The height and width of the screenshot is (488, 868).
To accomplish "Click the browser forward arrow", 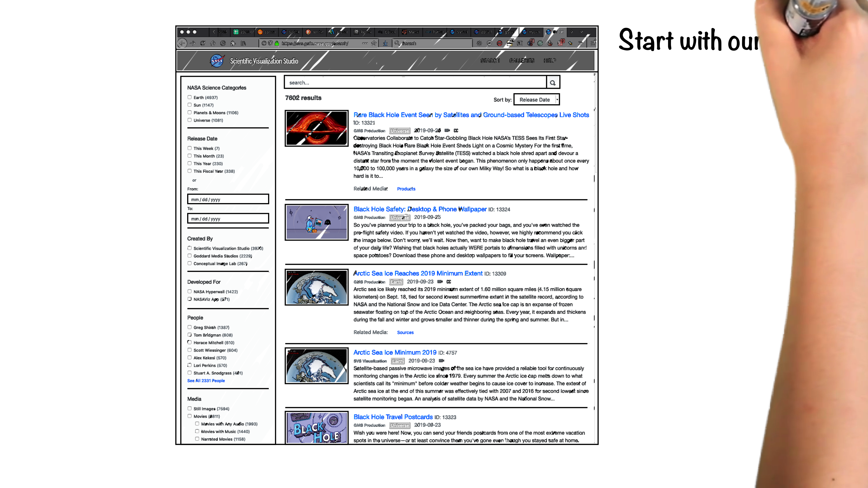I will pyautogui.click(x=192, y=43).
